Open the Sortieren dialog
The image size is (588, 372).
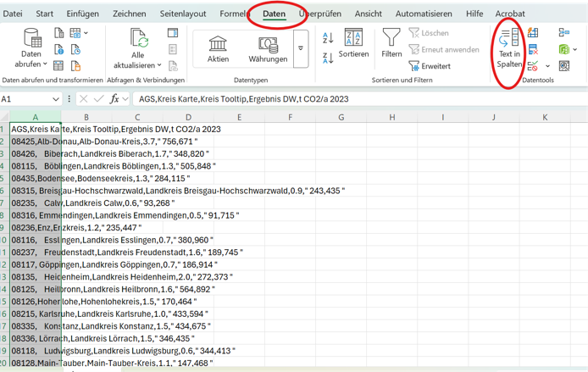pos(353,43)
